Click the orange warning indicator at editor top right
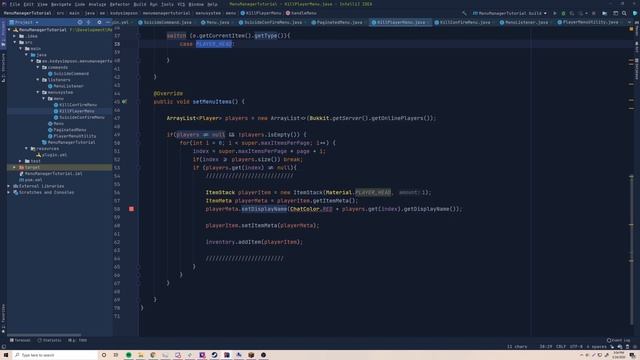Viewport: 640px width, 360px height. [631, 29]
